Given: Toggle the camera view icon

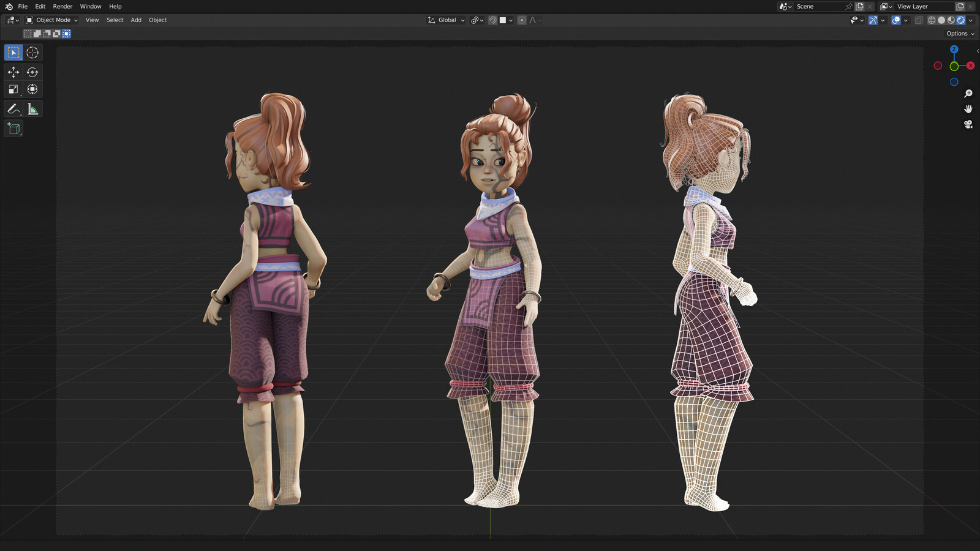Looking at the screenshot, I should (x=968, y=124).
